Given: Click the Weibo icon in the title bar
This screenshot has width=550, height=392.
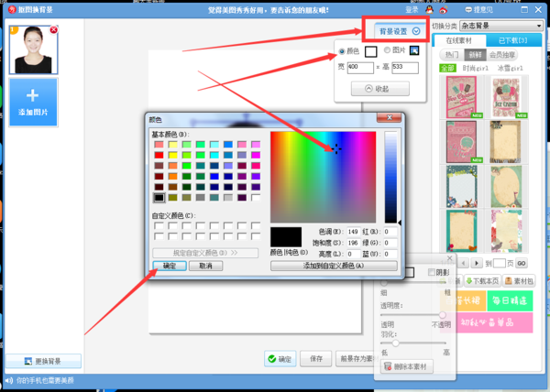Looking at the screenshot, I should [x=444, y=10].
